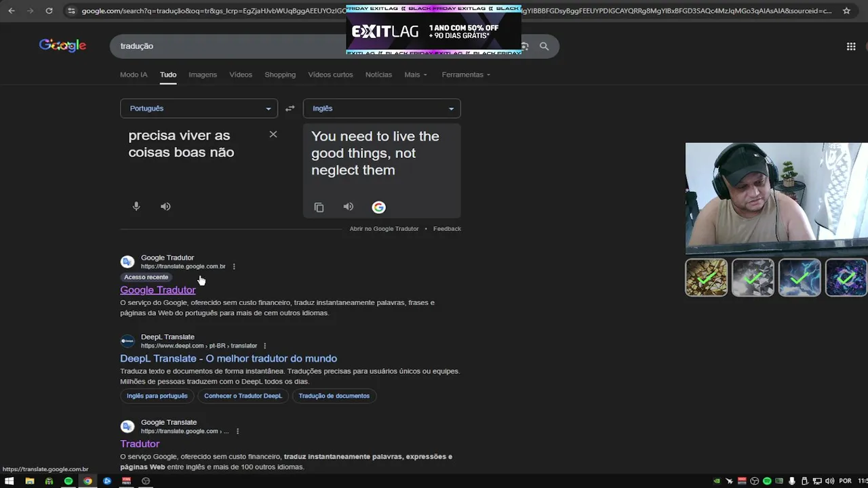Image resolution: width=868 pixels, height=488 pixels.
Task: Switch to the Shopping tab
Action: (x=280, y=75)
